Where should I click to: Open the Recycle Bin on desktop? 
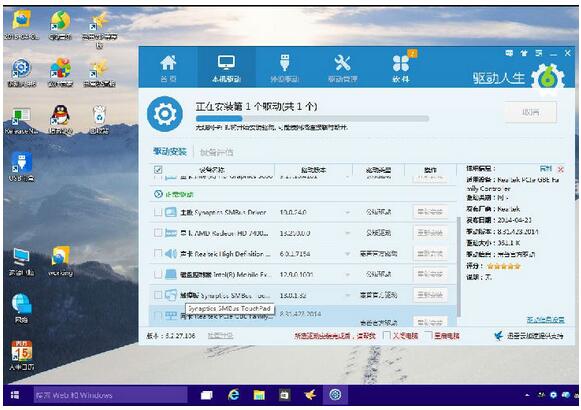[x=99, y=119]
